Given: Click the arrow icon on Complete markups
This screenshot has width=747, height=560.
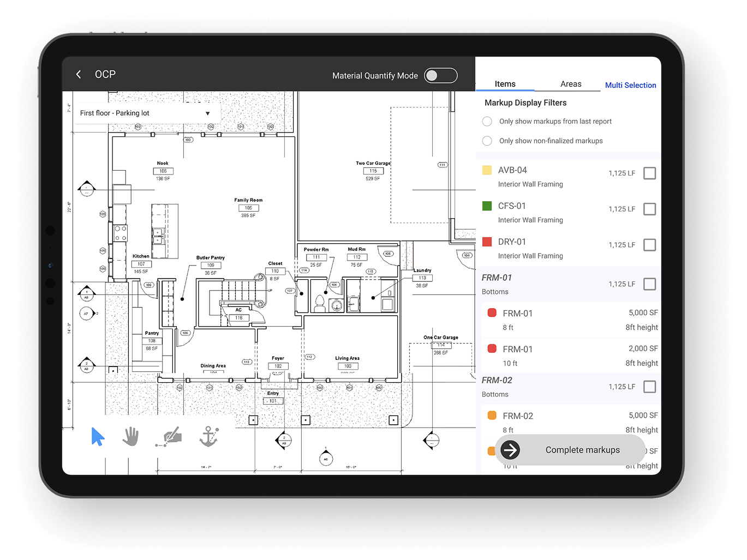Looking at the screenshot, I should pyautogui.click(x=510, y=450).
